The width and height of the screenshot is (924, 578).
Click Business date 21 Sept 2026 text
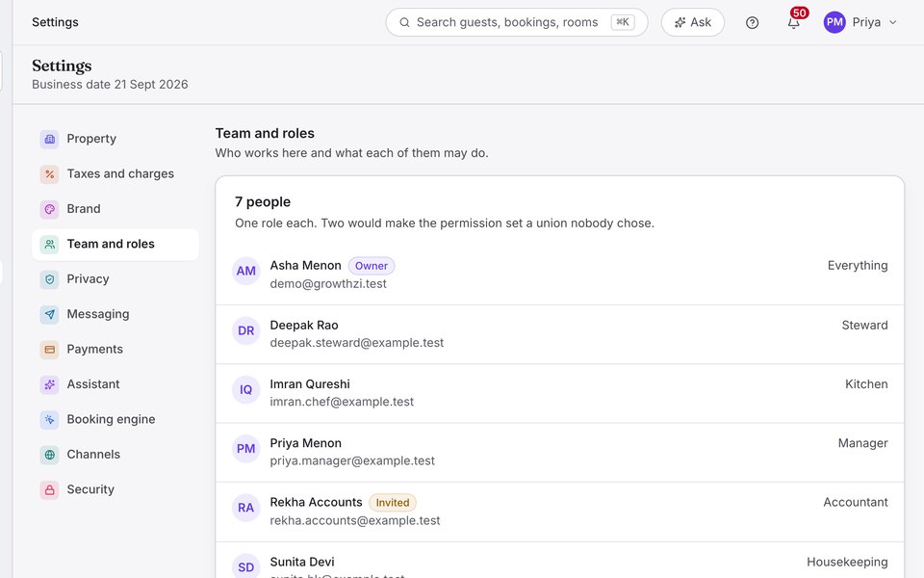click(x=110, y=85)
